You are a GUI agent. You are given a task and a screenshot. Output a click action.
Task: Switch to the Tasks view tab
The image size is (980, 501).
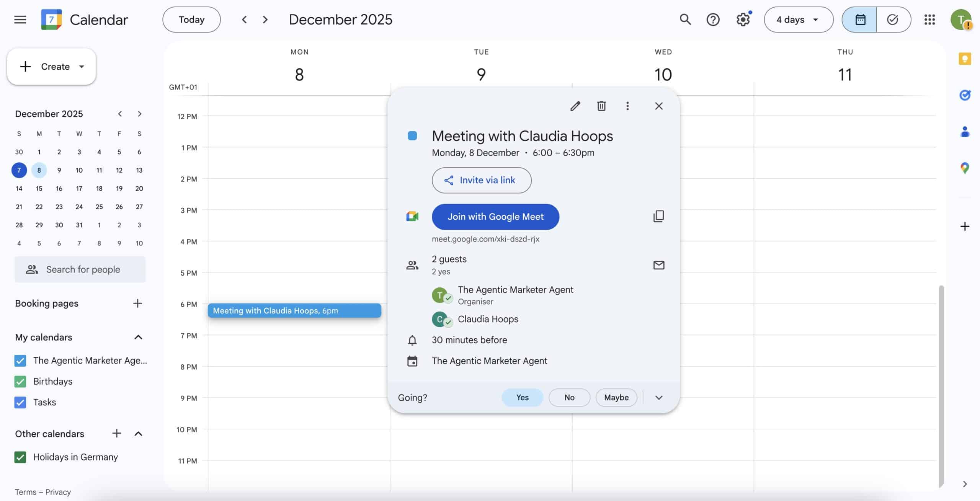[x=893, y=20]
